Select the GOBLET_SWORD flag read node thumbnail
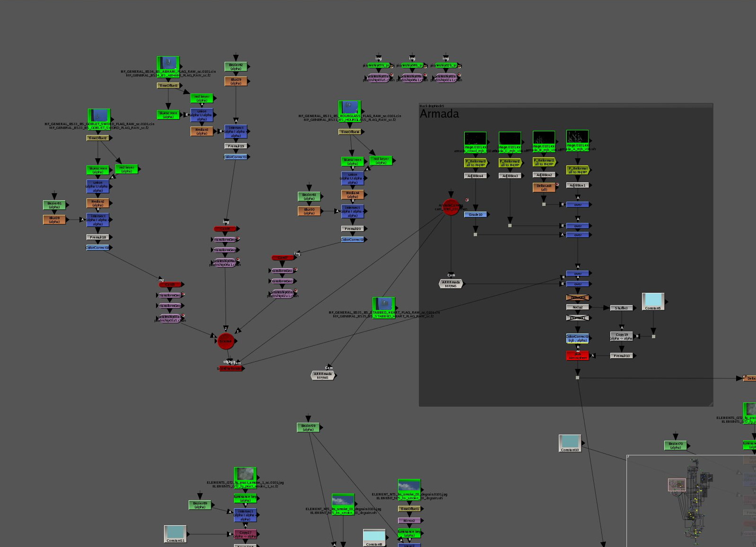 (99, 115)
